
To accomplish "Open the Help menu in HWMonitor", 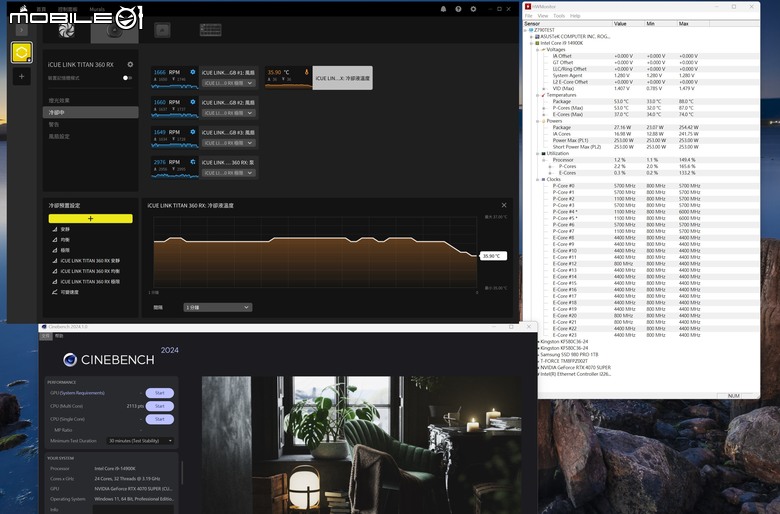I will (575, 16).
